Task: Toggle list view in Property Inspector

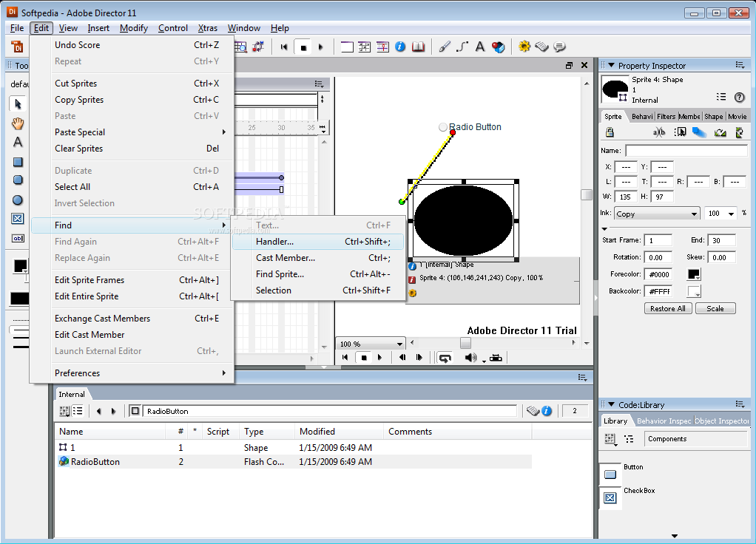Action: tap(721, 97)
